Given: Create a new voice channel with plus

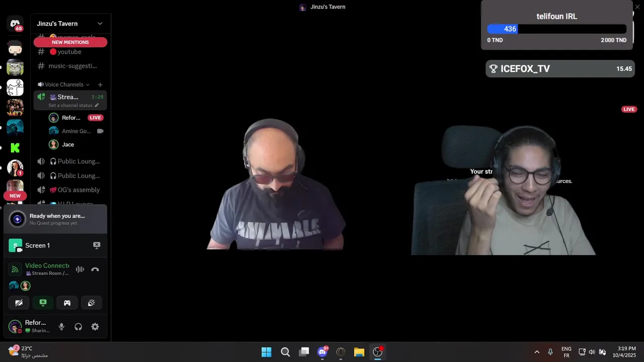Looking at the screenshot, I should 100,84.
